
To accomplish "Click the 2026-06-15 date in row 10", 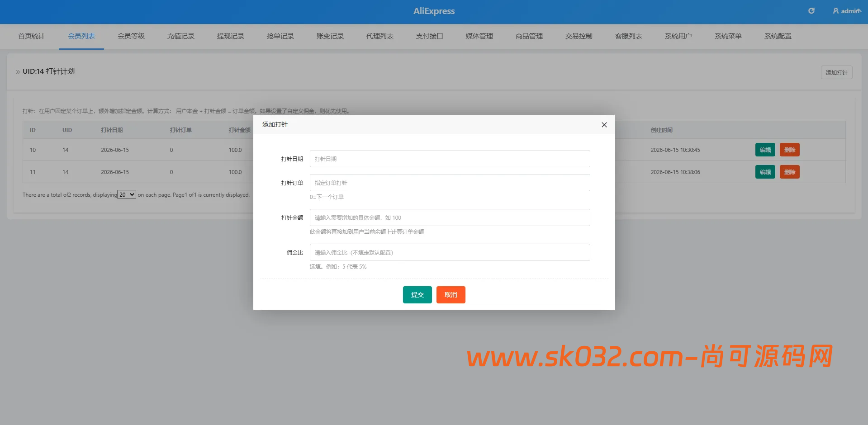I will 115,150.
